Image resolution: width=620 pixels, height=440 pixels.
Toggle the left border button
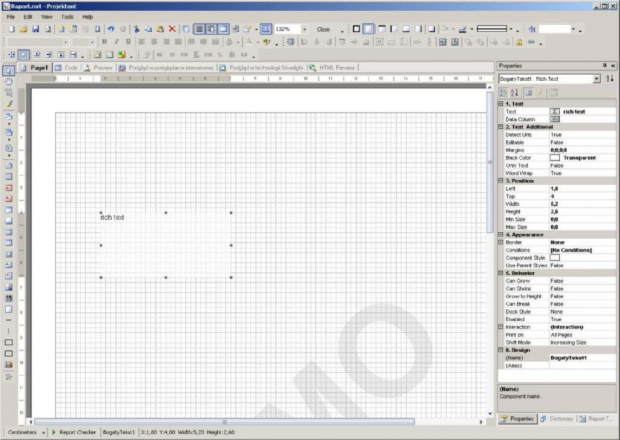tap(394, 29)
